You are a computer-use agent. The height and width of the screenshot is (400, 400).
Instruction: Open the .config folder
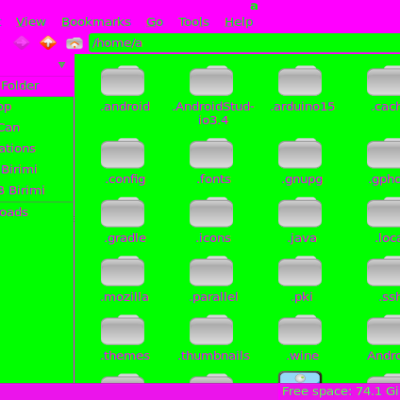123,153
